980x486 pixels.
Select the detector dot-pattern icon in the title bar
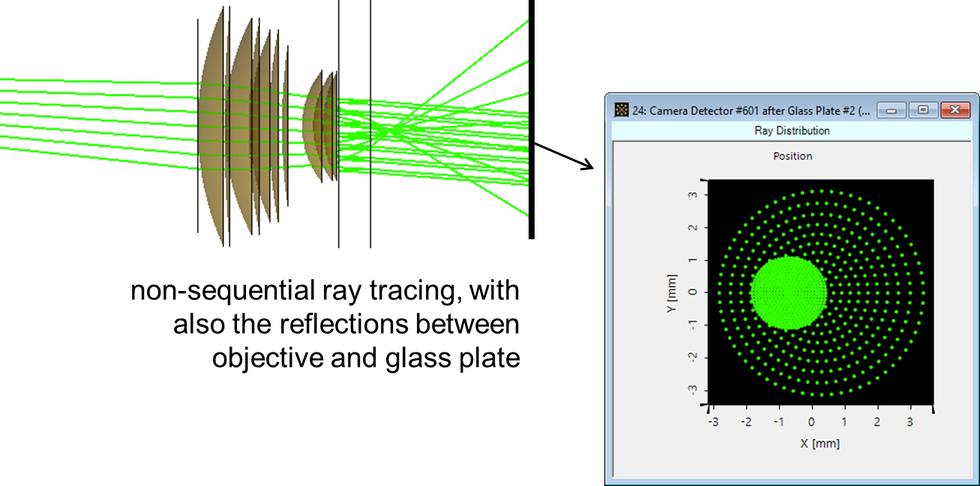(621, 109)
